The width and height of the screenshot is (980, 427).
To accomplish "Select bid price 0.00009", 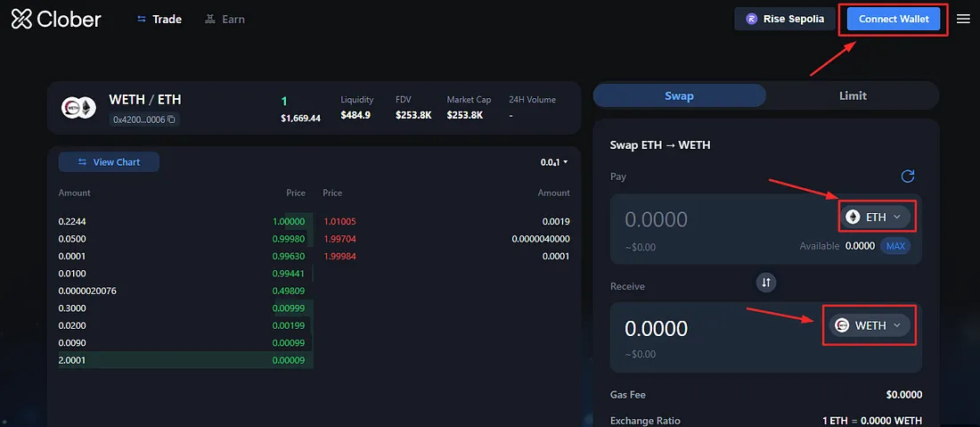I will coord(289,360).
